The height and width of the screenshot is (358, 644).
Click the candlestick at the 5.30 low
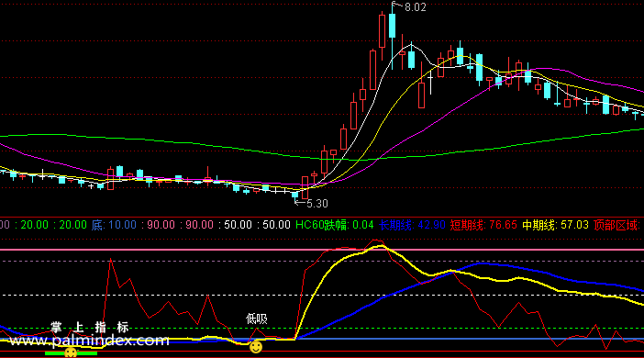pos(294,195)
